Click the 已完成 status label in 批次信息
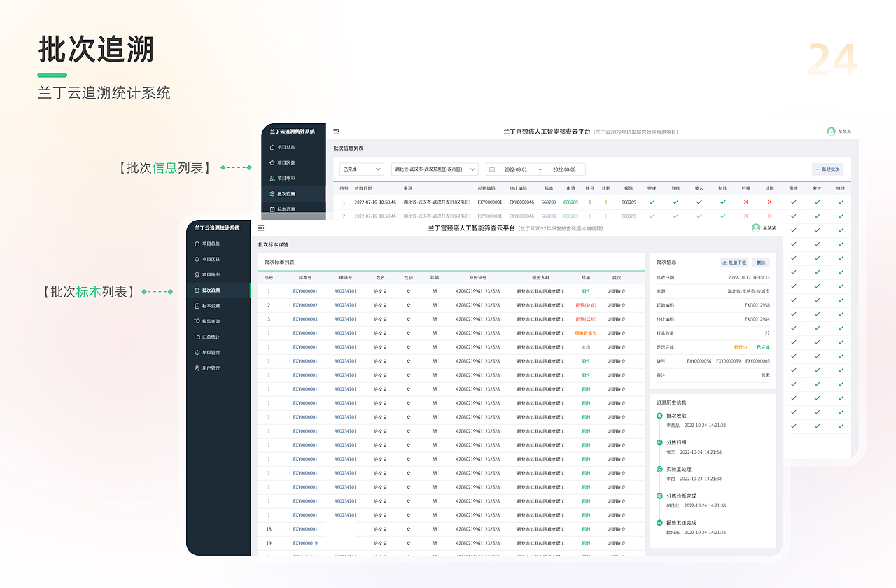 (763, 347)
